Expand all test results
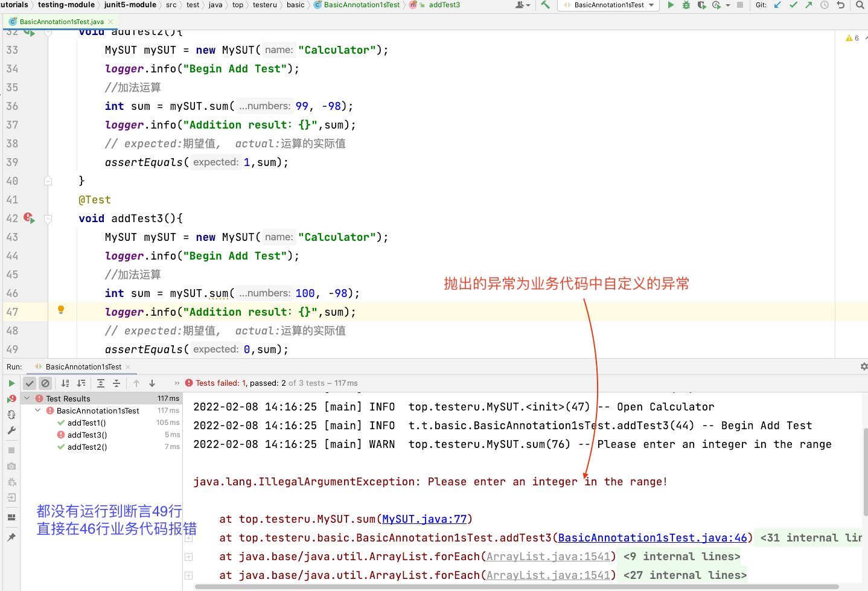 [101, 383]
